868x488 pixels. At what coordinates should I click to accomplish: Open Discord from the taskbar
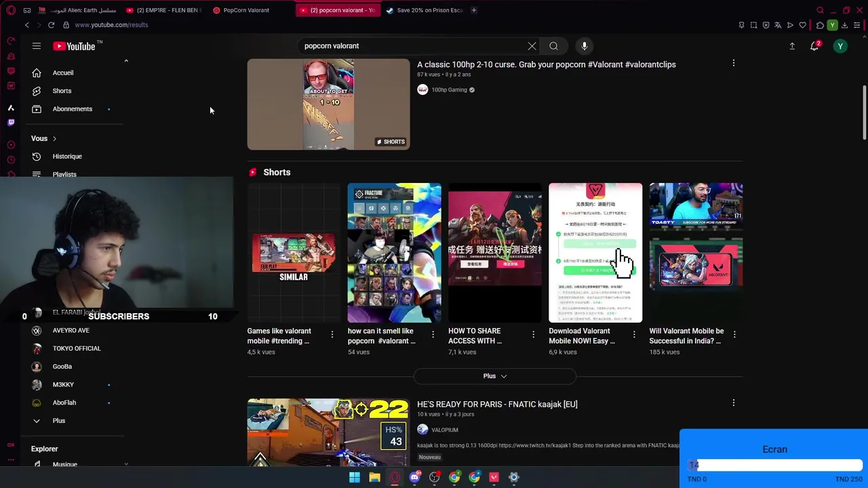(x=414, y=477)
